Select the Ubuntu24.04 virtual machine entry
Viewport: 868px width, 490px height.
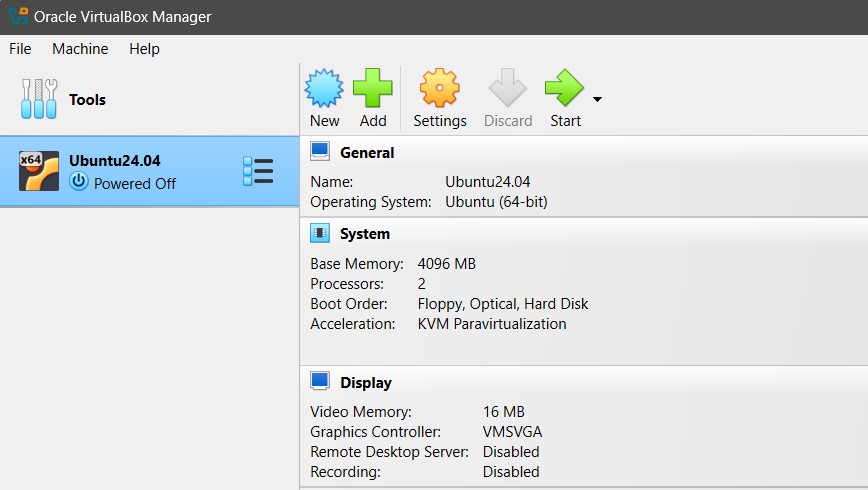[150, 171]
